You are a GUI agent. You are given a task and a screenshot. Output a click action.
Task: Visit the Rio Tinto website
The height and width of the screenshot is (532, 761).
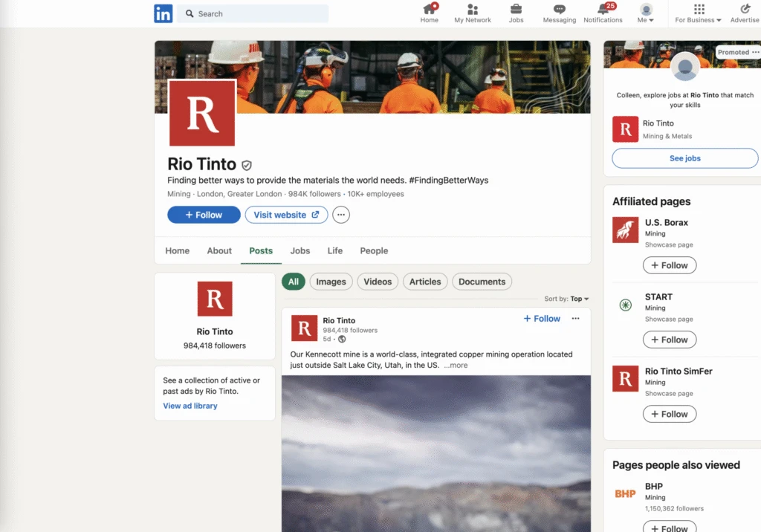click(286, 215)
